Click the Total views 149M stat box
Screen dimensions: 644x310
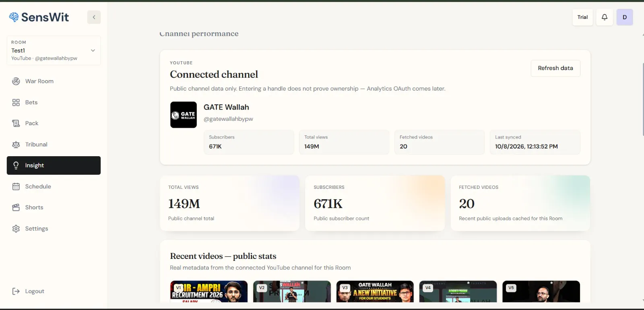click(x=344, y=142)
